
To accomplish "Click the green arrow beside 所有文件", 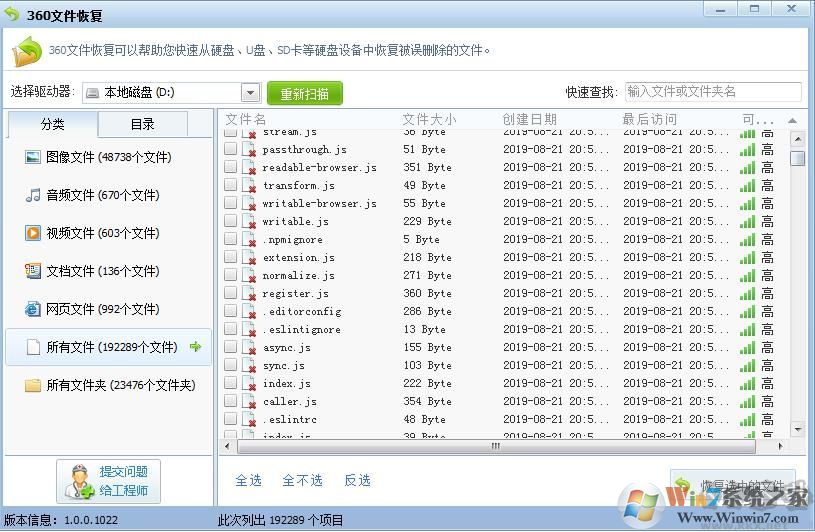I will [195, 346].
